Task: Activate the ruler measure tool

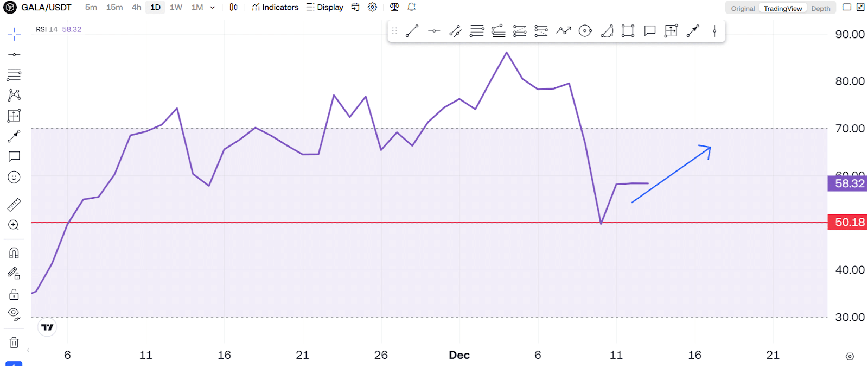Action: pyautogui.click(x=14, y=205)
